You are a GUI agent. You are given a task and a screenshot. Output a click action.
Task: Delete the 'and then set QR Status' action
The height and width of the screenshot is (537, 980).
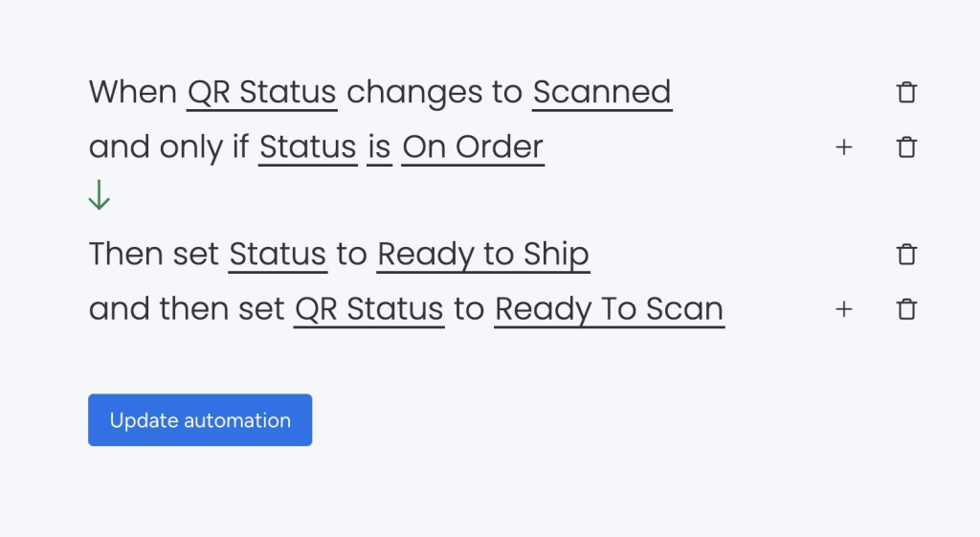click(905, 309)
